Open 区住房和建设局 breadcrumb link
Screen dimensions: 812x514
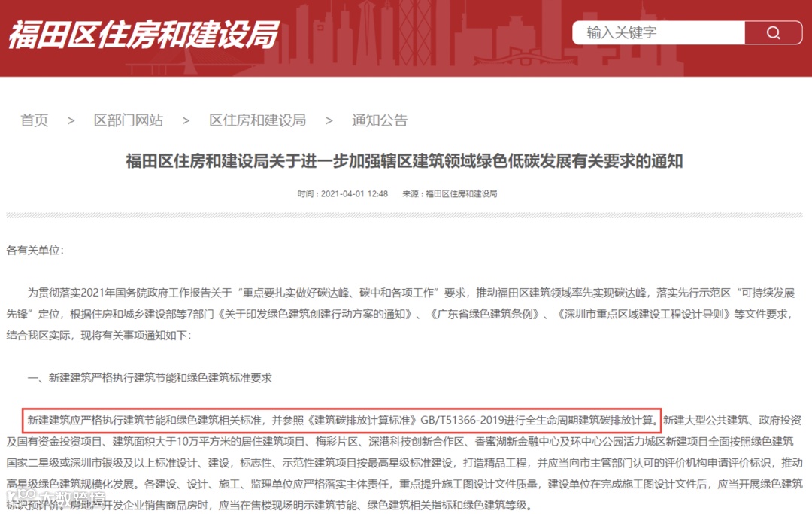click(x=257, y=120)
